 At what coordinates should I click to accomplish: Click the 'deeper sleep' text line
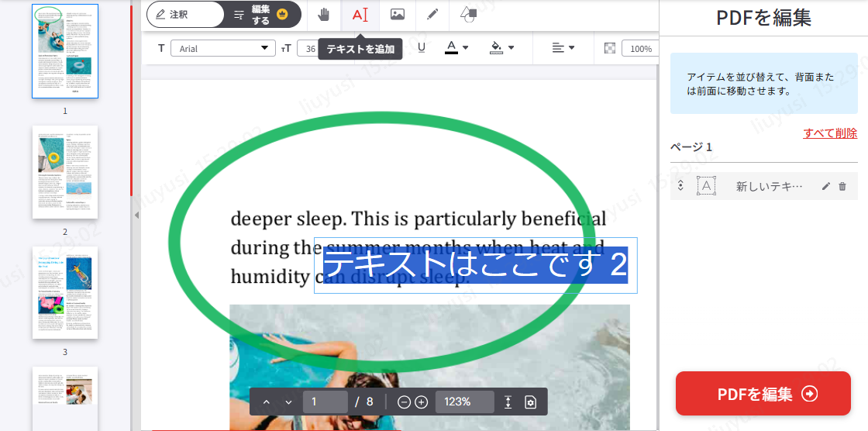(418, 219)
